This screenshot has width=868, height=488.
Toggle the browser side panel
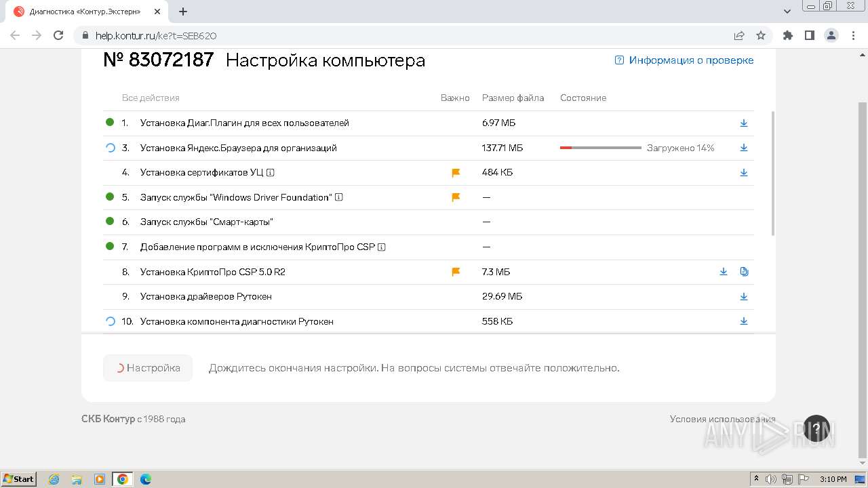pyautogui.click(x=809, y=35)
